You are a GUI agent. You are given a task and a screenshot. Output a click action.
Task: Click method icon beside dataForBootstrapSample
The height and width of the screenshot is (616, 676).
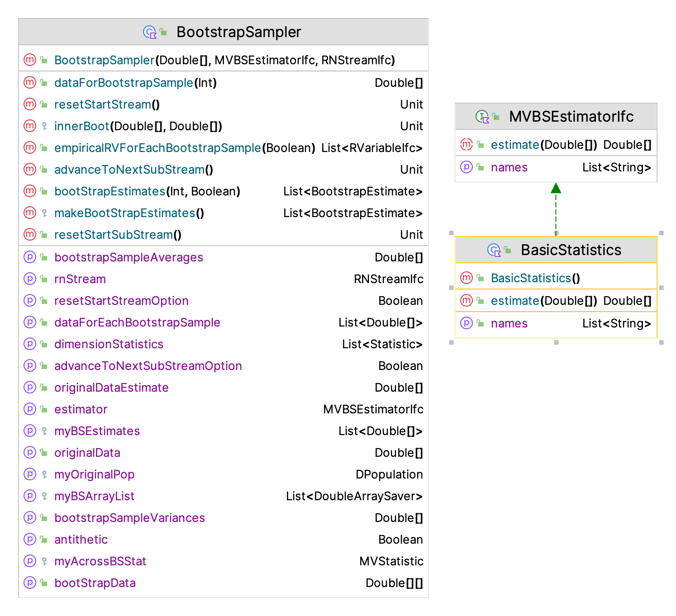click(x=30, y=83)
